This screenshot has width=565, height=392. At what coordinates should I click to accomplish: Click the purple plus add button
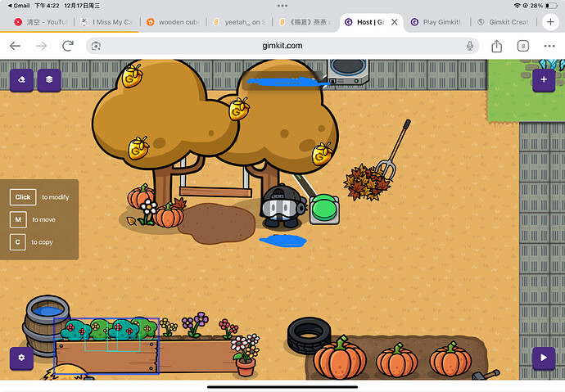tap(543, 79)
